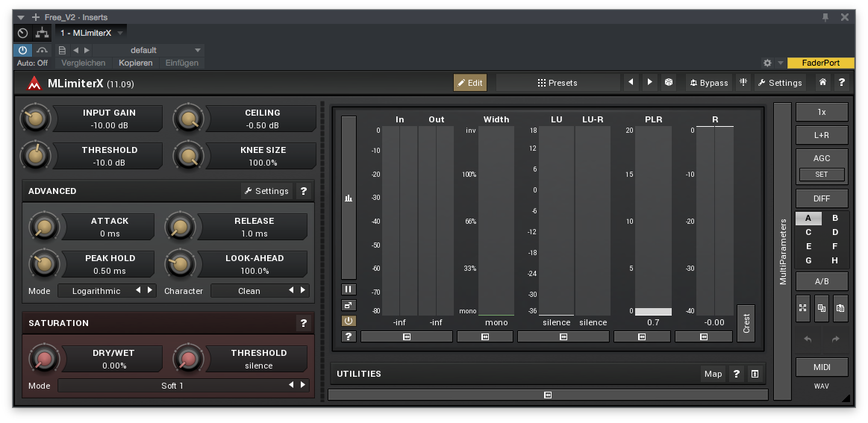This screenshot has width=868, height=423.
Task: Open the Utilities help icon
Action: tap(736, 374)
